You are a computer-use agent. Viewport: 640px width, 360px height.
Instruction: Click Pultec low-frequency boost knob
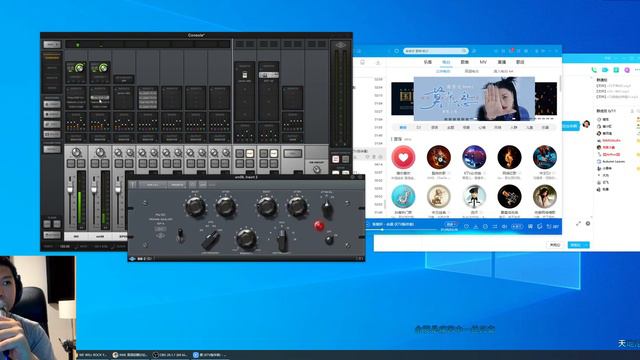195,206
